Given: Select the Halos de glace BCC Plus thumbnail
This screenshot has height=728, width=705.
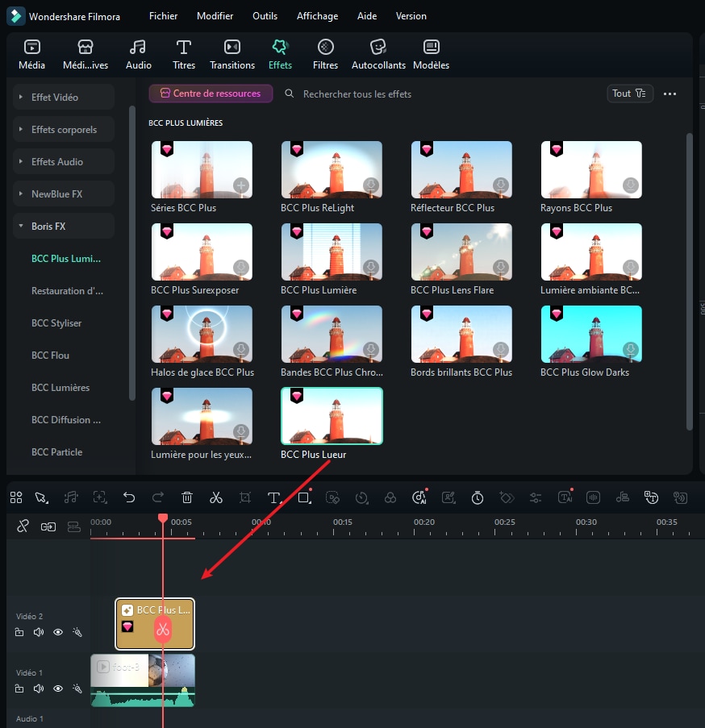Looking at the screenshot, I should coord(202,334).
